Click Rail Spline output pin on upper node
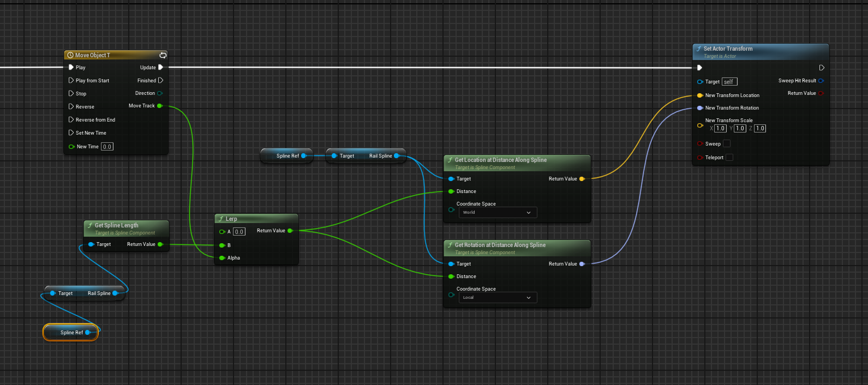 click(x=397, y=156)
